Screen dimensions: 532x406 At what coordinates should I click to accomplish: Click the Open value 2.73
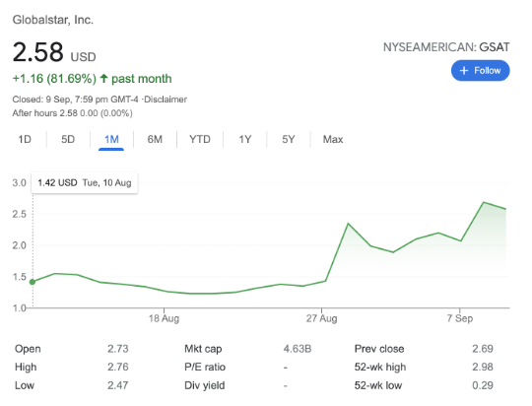click(118, 349)
